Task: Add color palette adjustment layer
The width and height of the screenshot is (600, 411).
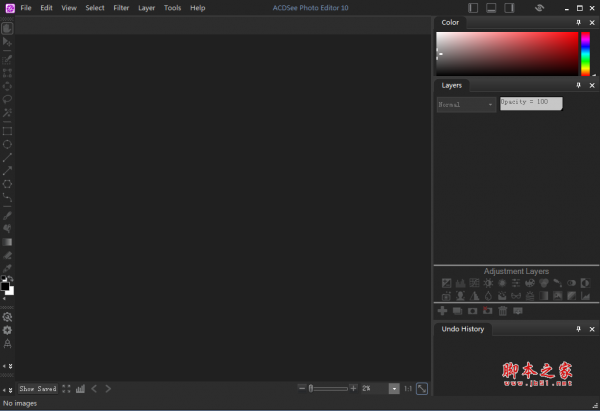Action: pos(530,283)
